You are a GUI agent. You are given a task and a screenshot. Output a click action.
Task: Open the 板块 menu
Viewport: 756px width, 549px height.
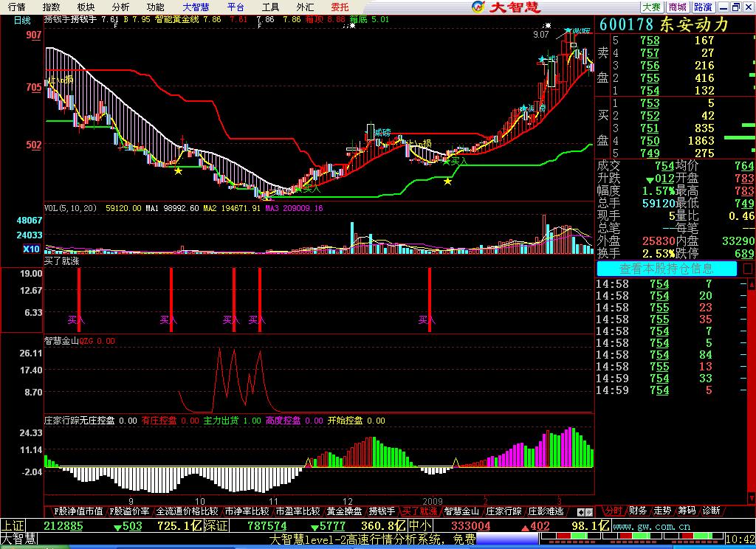pyautogui.click(x=86, y=7)
